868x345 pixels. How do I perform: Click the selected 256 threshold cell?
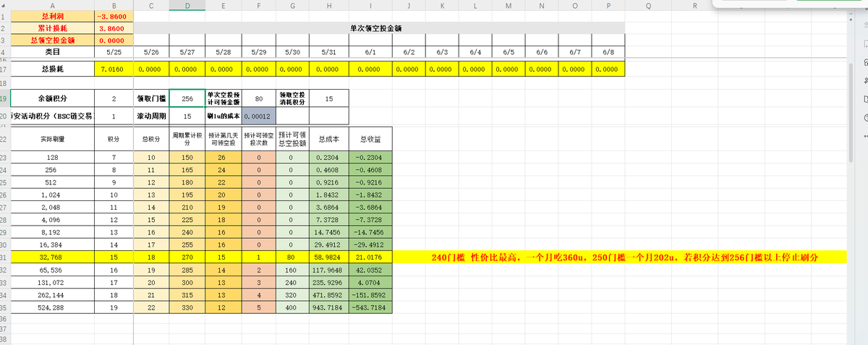(187, 98)
